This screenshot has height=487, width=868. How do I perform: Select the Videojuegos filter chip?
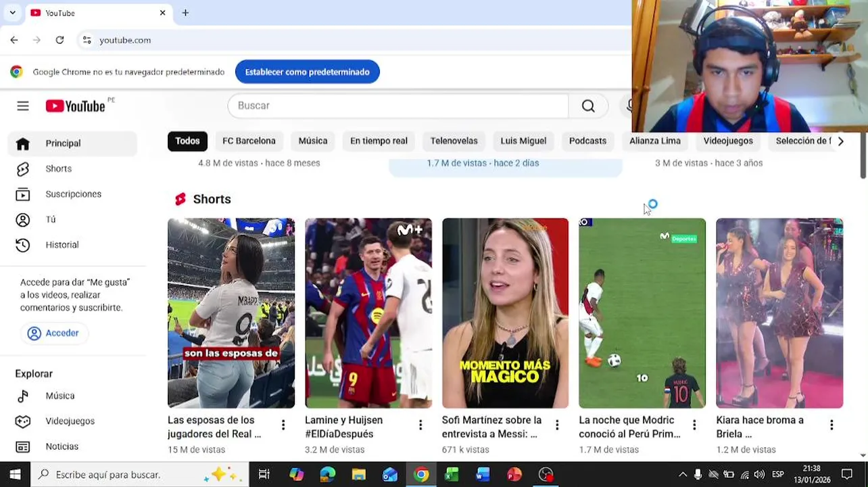tap(728, 141)
